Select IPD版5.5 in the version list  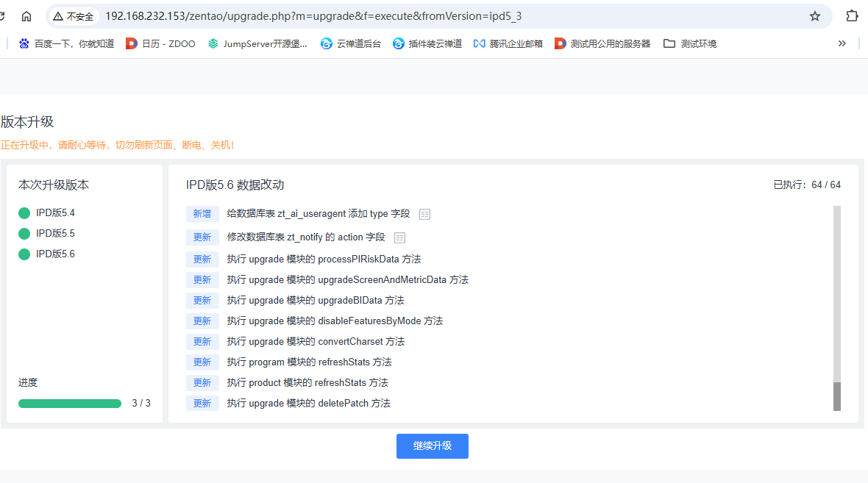click(x=46, y=234)
